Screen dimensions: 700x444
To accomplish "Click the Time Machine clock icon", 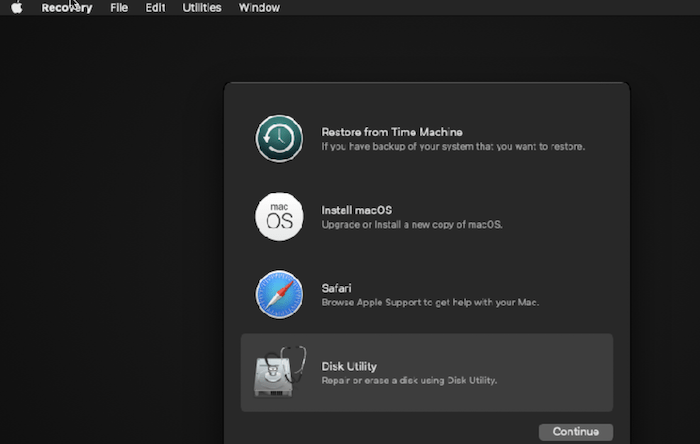I will (x=279, y=139).
